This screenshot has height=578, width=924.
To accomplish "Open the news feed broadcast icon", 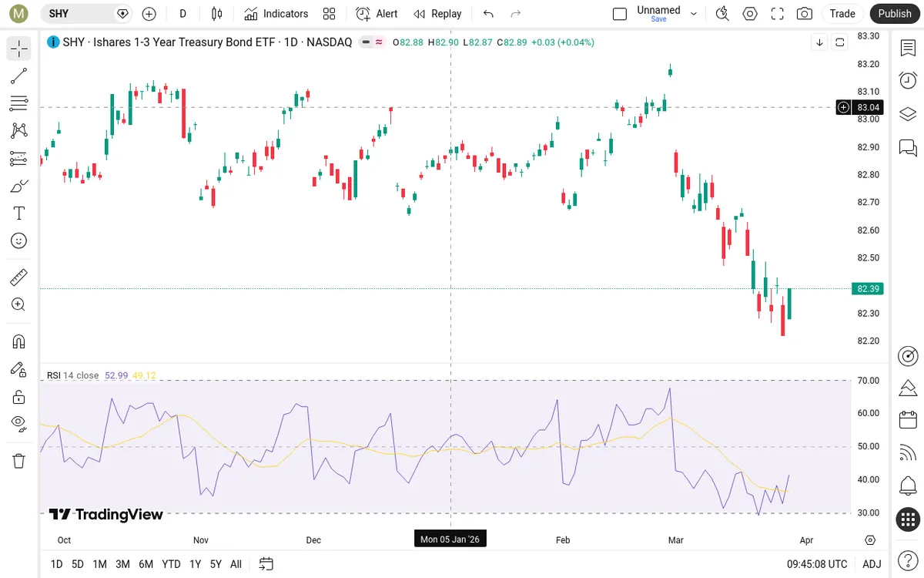I will pyautogui.click(x=908, y=453).
